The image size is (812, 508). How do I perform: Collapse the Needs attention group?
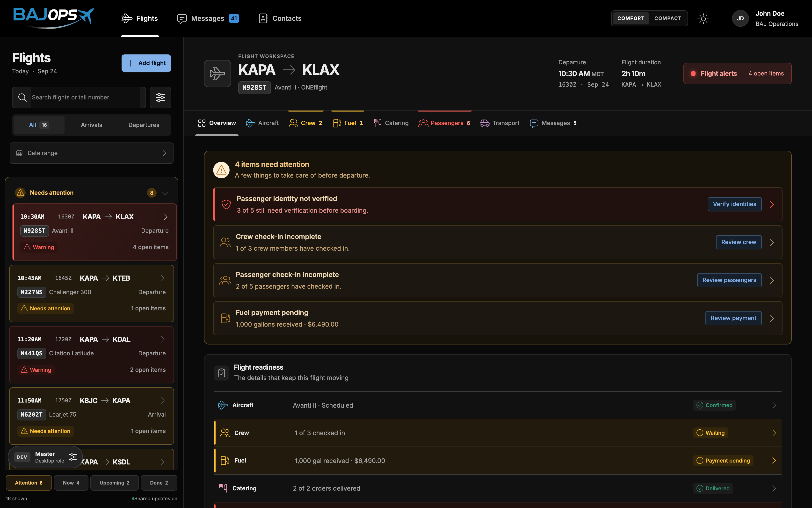coord(165,193)
